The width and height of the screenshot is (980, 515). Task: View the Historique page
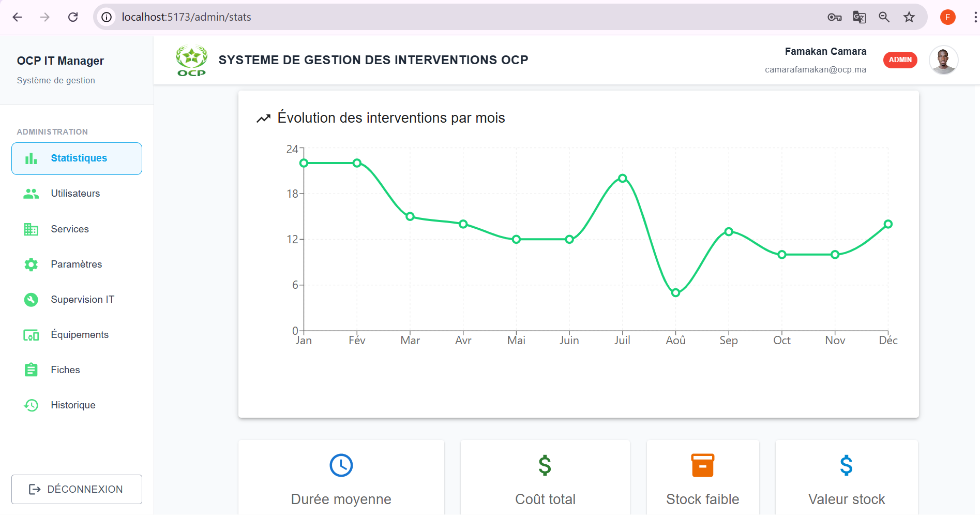(x=73, y=405)
